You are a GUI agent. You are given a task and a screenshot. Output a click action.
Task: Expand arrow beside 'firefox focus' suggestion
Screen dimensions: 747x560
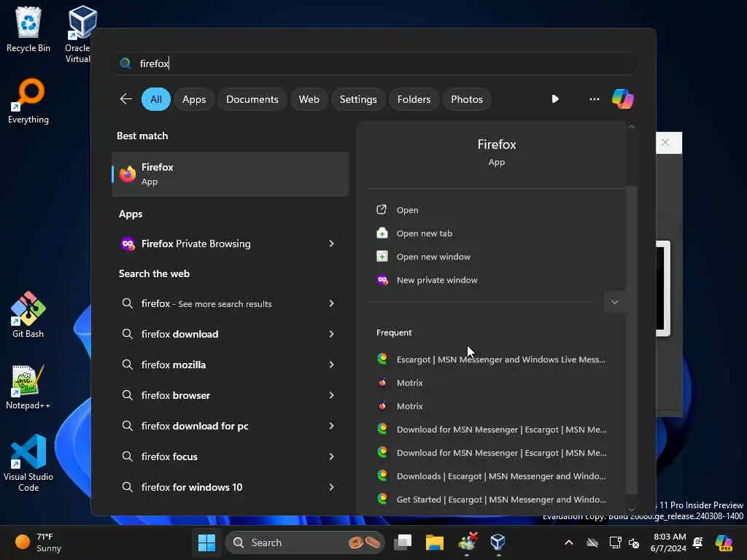[331, 456]
